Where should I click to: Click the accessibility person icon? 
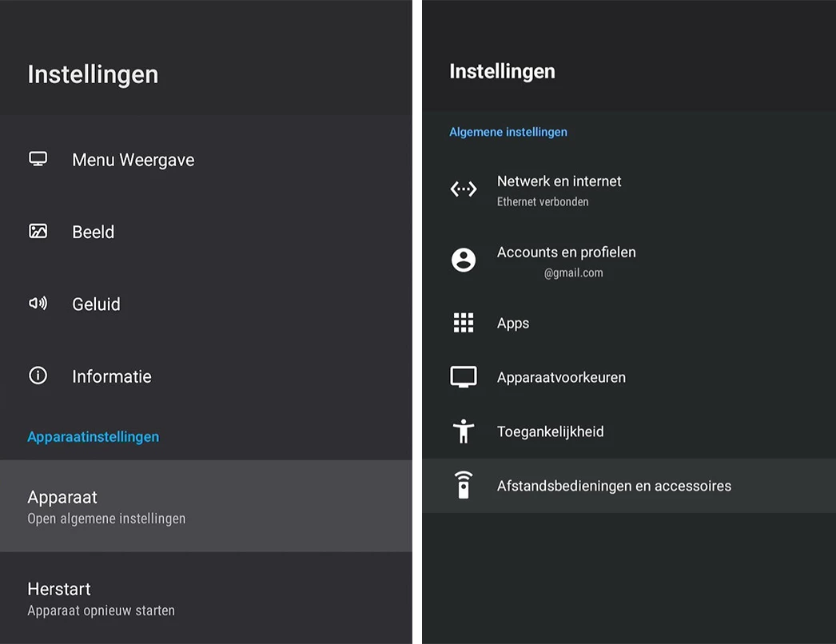pyautogui.click(x=464, y=431)
